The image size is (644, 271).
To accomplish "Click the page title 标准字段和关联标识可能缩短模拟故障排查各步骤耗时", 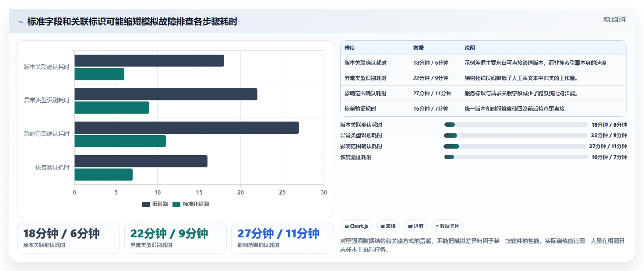I will pos(132,22).
